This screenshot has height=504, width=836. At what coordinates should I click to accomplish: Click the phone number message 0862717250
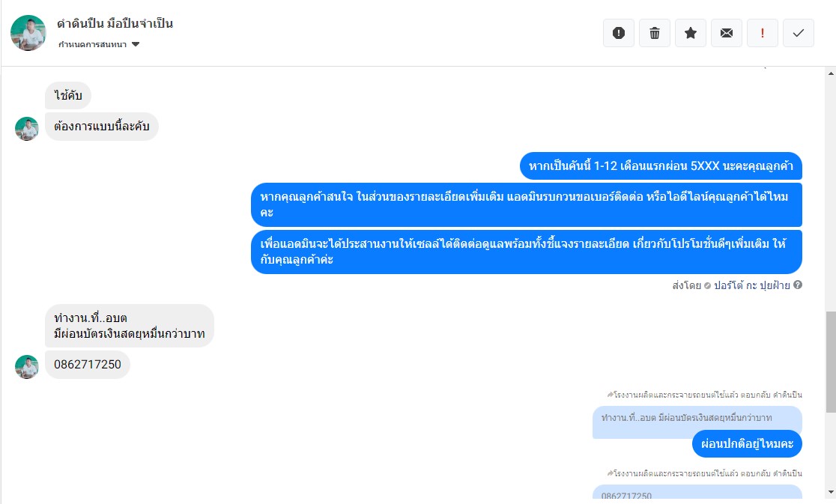point(88,365)
